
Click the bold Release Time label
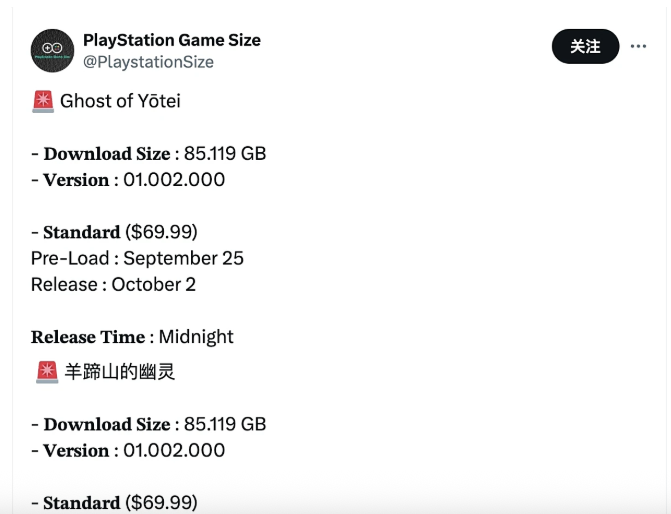88,337
